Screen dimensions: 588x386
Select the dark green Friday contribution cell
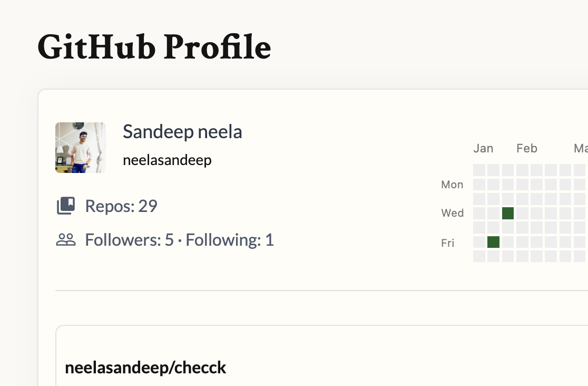click(x=493, y=242)
